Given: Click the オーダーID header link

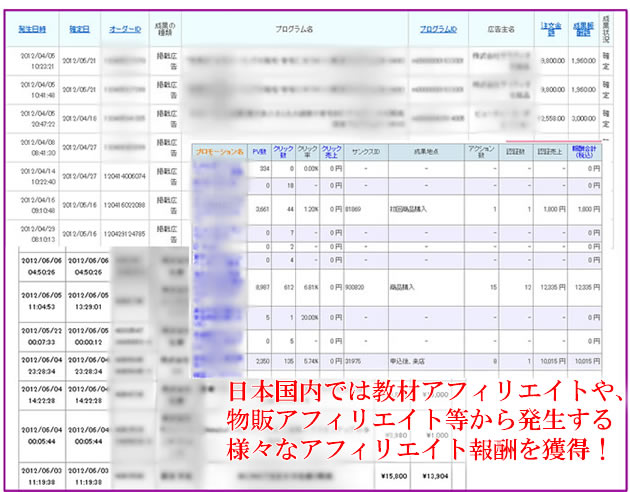Looking at the screenshot, I should (x=125, y=30).
